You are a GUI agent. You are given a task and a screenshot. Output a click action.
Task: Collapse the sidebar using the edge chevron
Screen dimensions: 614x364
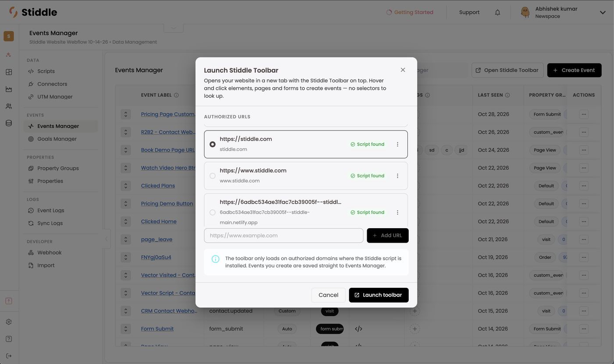[106, 239]
